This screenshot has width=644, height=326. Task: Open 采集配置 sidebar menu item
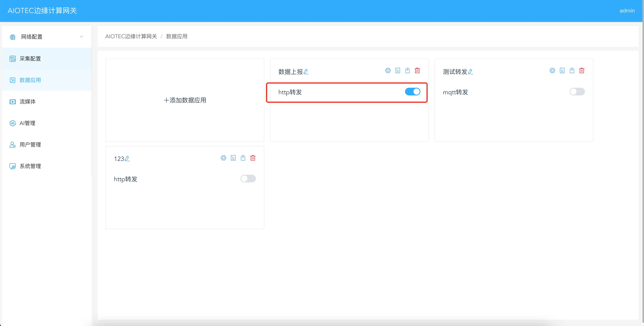30,59
